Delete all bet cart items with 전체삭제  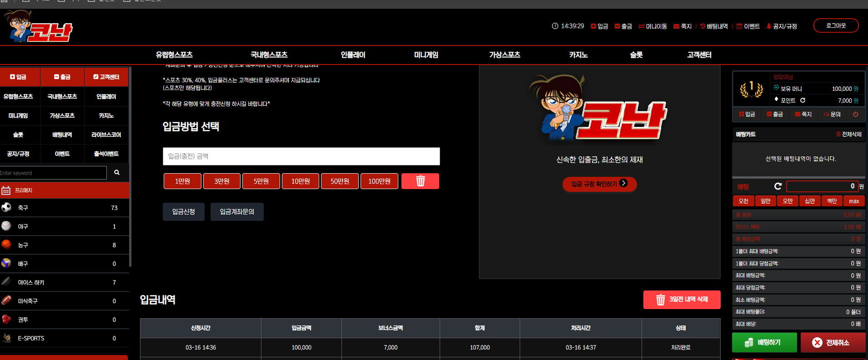(x=848, y=134)
